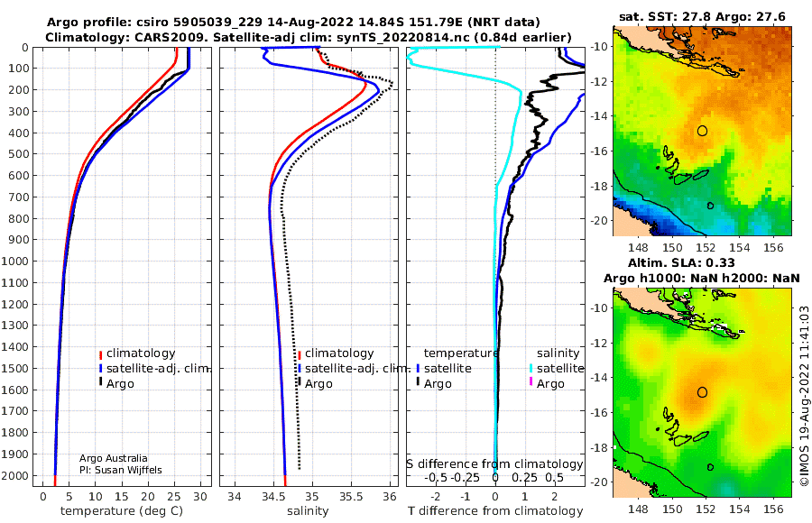Viewport: 812px width, 523px height.
Task: Click the float location circle on SLA map
Action: pyautogui.click(x=702, y=392)
